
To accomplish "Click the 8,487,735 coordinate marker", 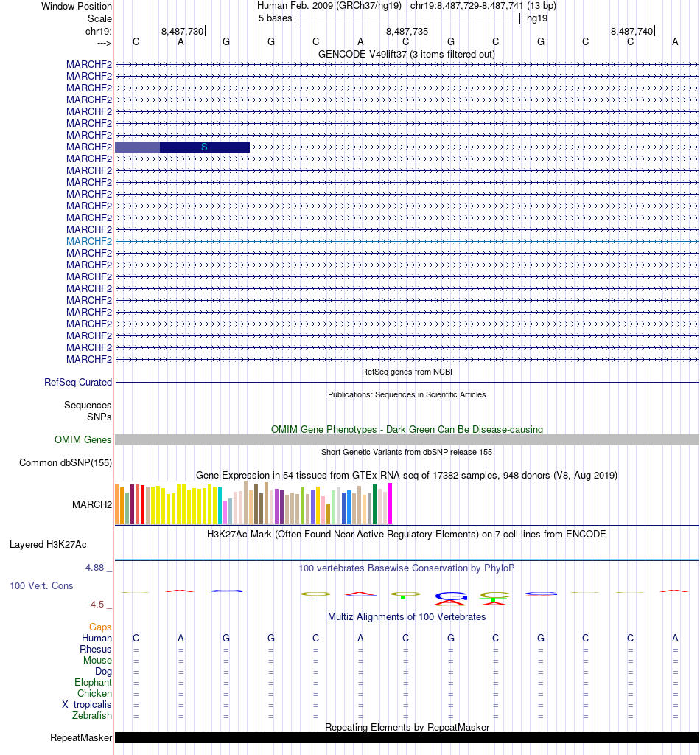I will (407, 31).
